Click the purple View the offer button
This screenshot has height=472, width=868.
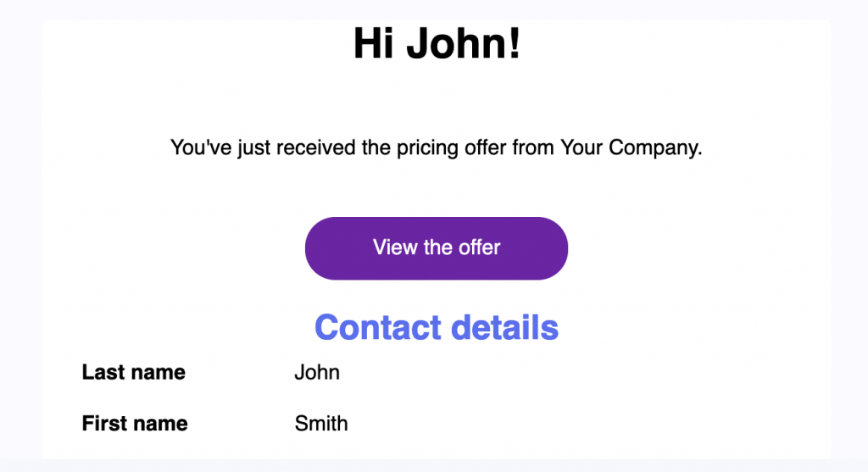[437, 248]
